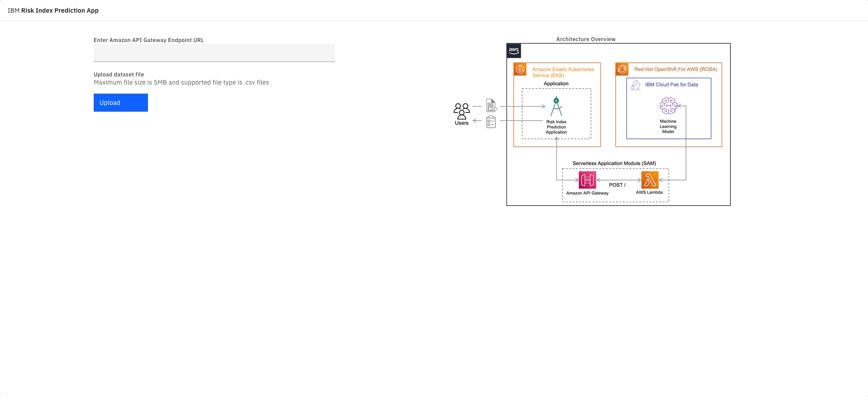The image size is (868, 397).
Task: Click the Machine Learning Model brain icon
Action: coord(668,106)
